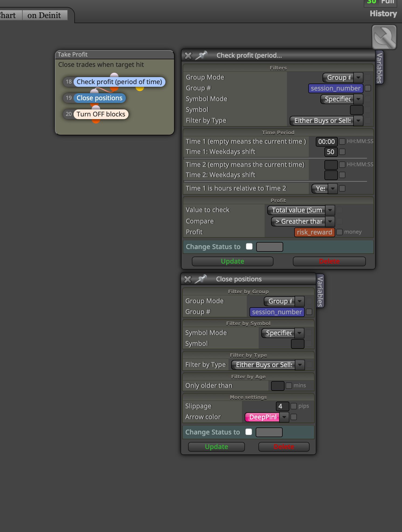Viewport: 402px width, 532px height.
Task: Pin the Check profit panel
Action: click(x=201, y=55)
